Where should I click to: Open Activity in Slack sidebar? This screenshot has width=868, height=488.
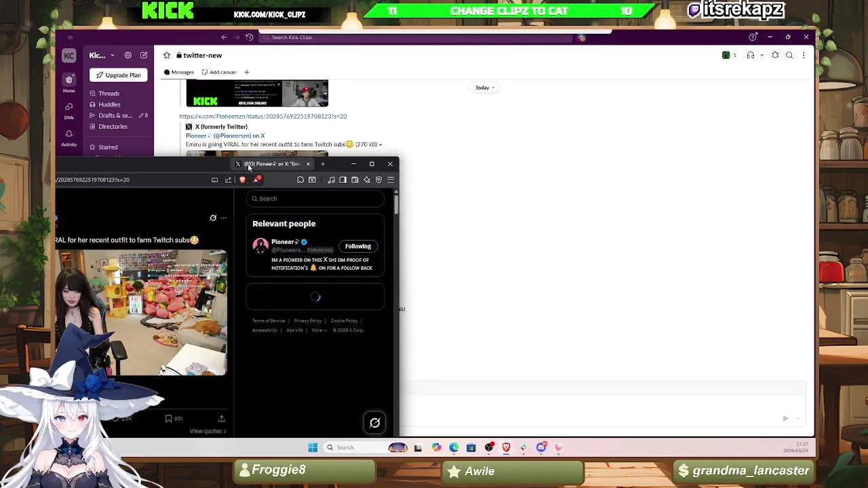68,138
